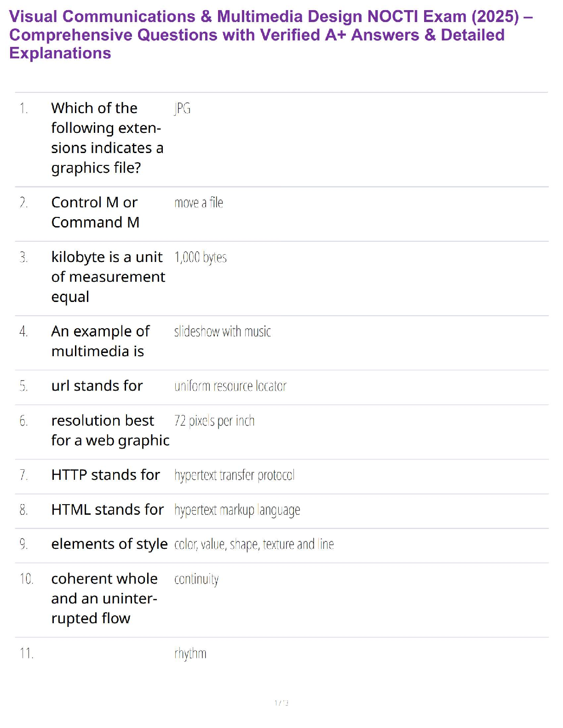The image size is (563, 728).
Task: Click the answer "rhythm" in row 11
Action: [x=190, y=654]
